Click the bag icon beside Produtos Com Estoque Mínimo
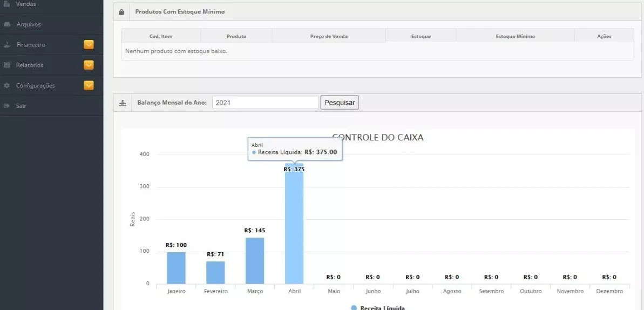The width and height of the screenshot is (644, 310). pyautogui.click(x=121, y=12)
